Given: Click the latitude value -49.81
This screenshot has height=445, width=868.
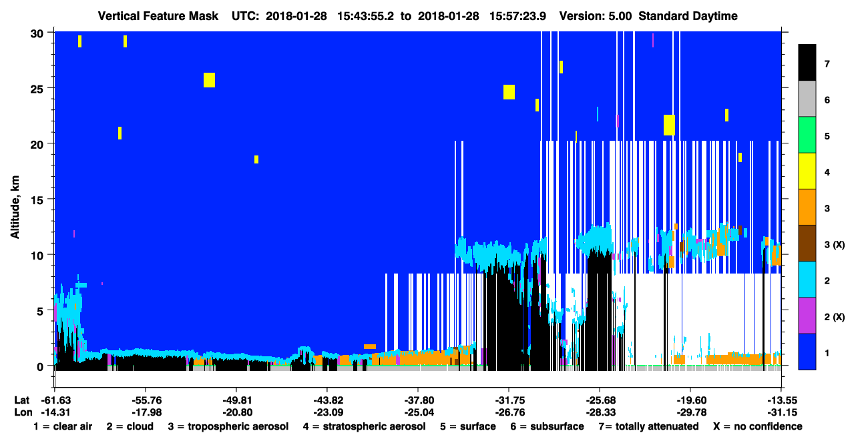Looking at the screenshot, I should pos(236,400).
